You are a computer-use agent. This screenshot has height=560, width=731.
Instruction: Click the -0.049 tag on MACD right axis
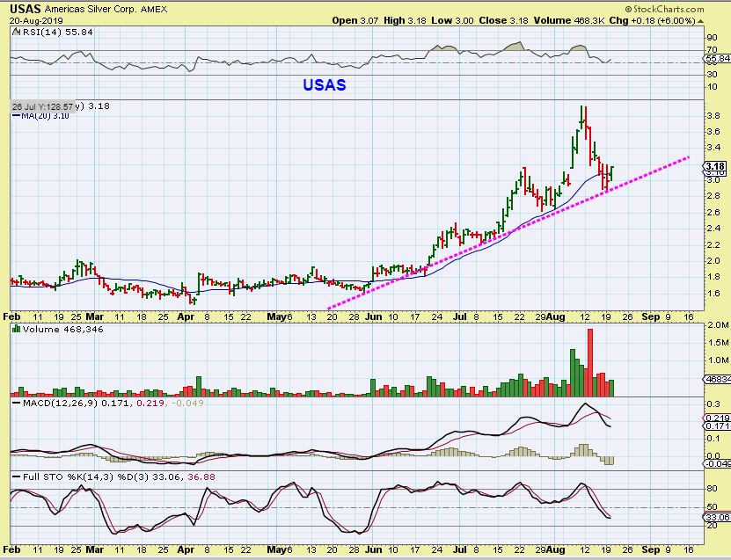pos(717,463)
